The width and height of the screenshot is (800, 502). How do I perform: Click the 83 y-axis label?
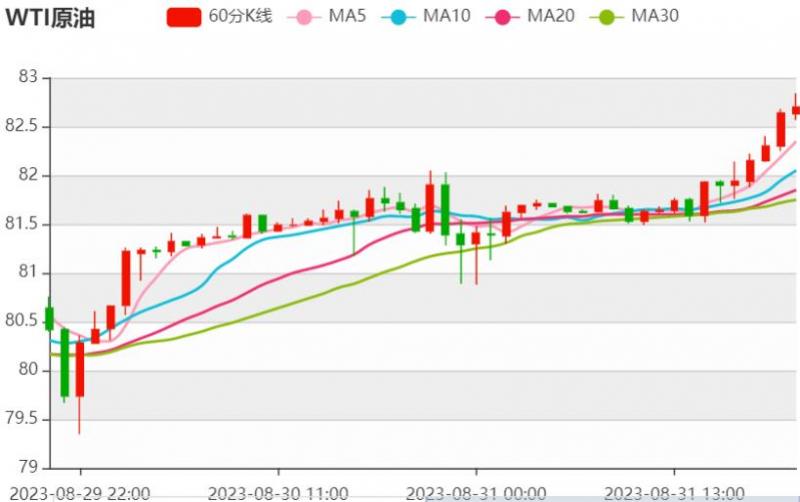28,77
